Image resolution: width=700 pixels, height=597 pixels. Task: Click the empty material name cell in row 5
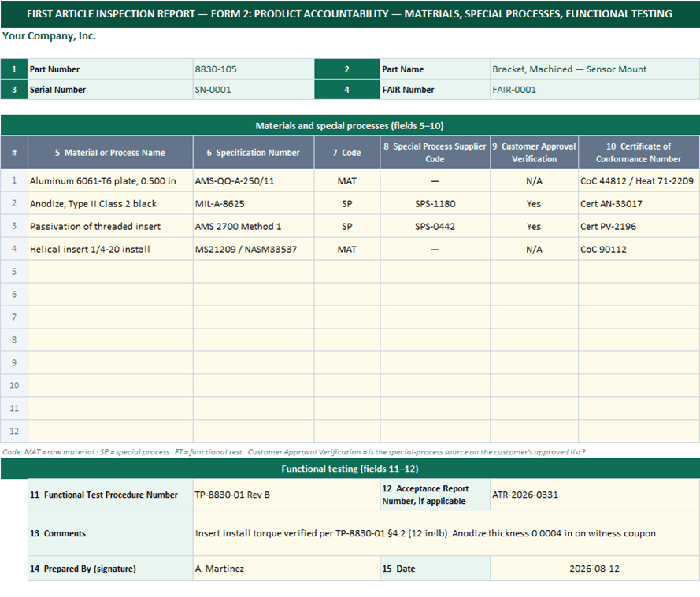[x=110, y=272]
